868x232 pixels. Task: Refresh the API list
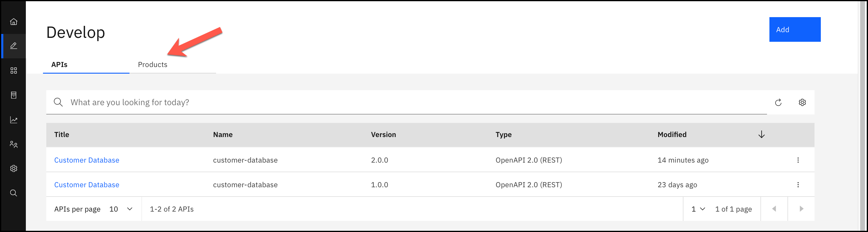(x=778, y=102)
